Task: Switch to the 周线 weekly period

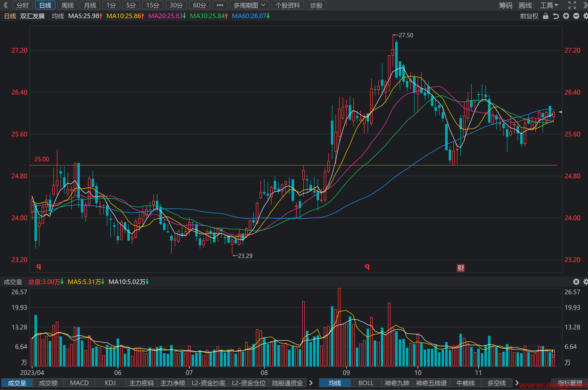Action: [x=68, y=5]
